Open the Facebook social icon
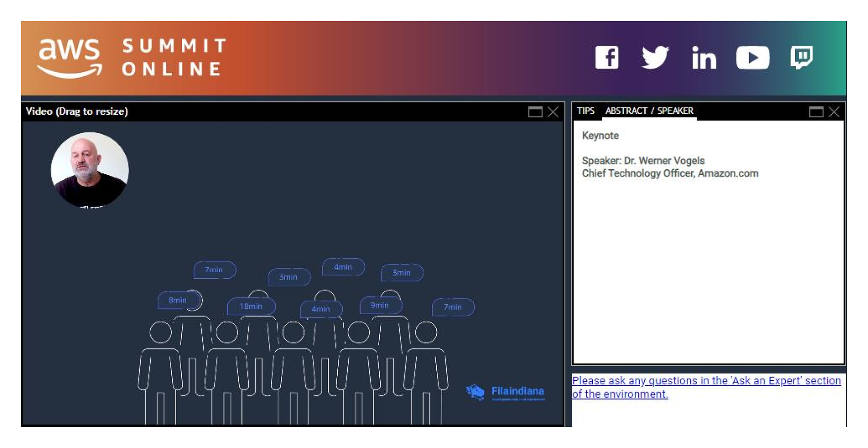The width and height of the screenshot is (868, 448). [x=607, y=57]
